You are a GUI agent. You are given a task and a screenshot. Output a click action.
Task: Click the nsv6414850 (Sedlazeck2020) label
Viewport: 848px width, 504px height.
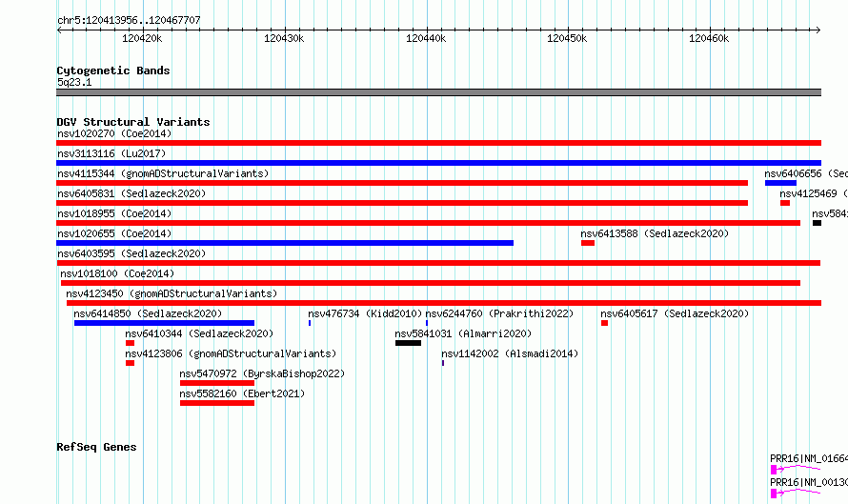coord(148,313)
